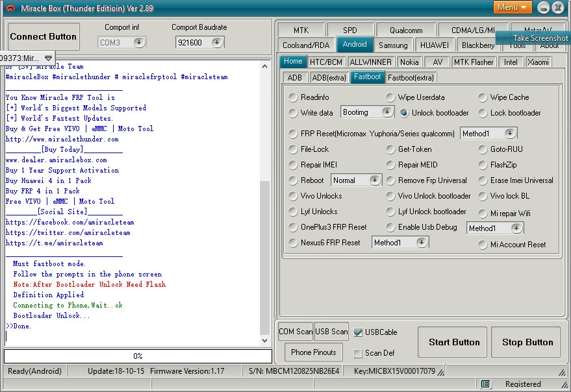
Task: Open the Phone Pinouts button
Action: (314, 352)
